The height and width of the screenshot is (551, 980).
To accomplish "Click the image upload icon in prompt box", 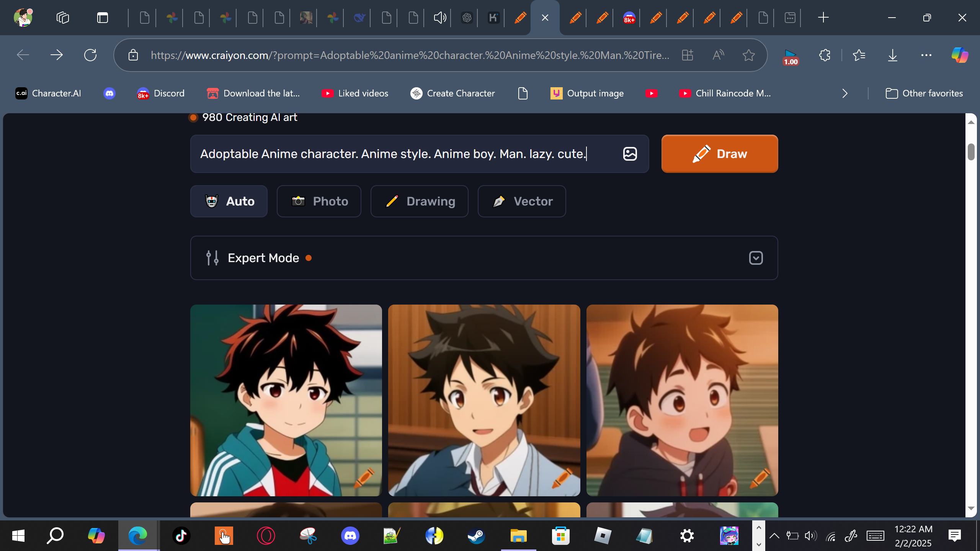I will tap(630, 154).
